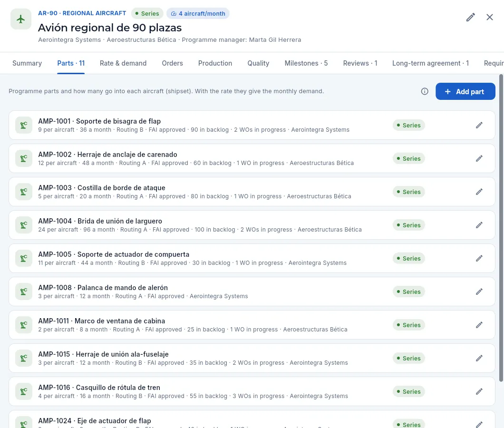Viewport: 504px width, 428px height.
Task: Open the edit pencil for AMP-1004
Action: pos(479,225)
